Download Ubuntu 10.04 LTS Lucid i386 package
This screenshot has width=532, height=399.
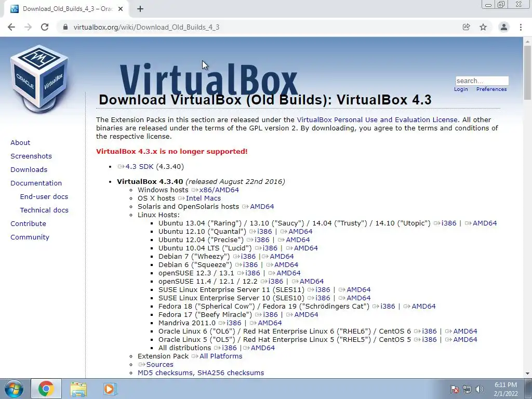coord(270,248)
